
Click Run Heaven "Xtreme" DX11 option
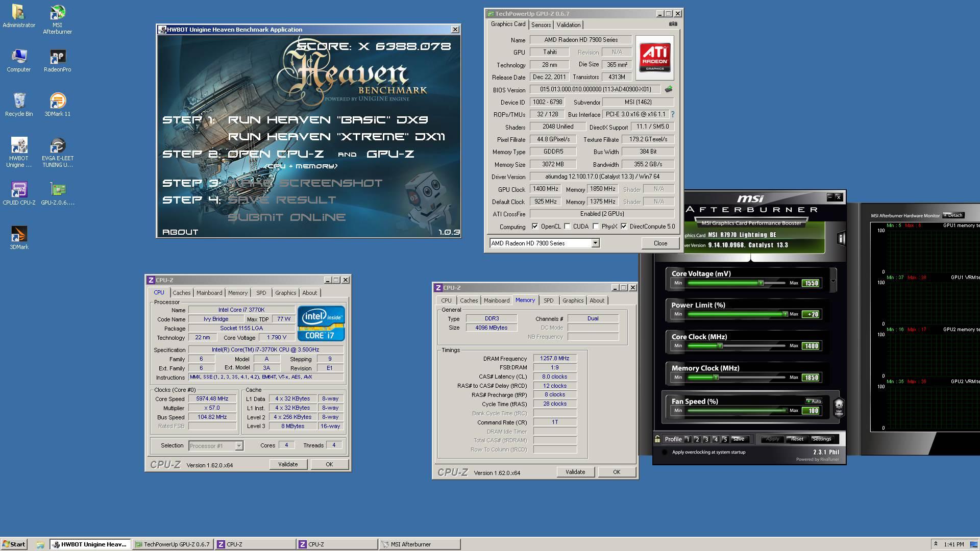[x=336, y=137]
